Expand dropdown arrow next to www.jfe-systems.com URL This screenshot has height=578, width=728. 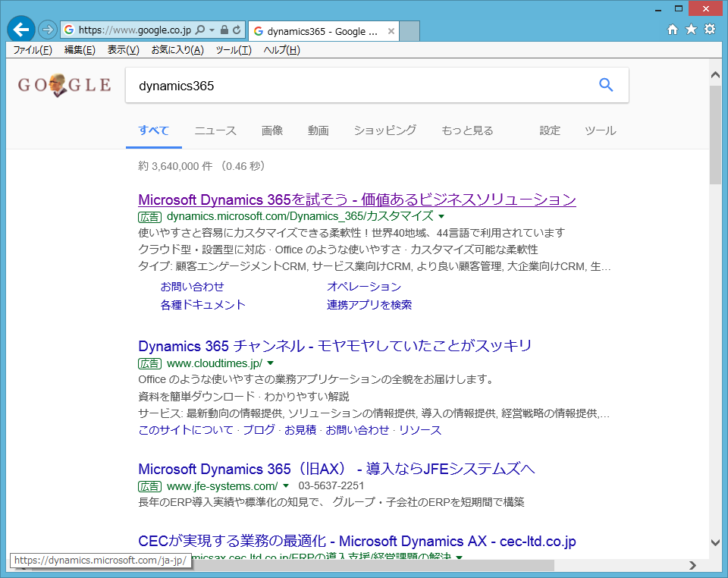coord(286,486)
